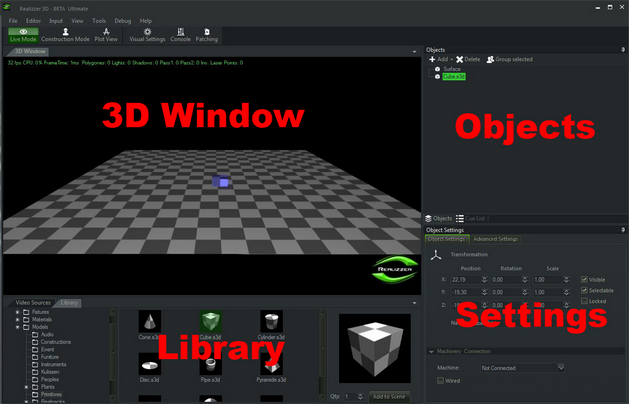Open the Add dropdown arrow

451,59
